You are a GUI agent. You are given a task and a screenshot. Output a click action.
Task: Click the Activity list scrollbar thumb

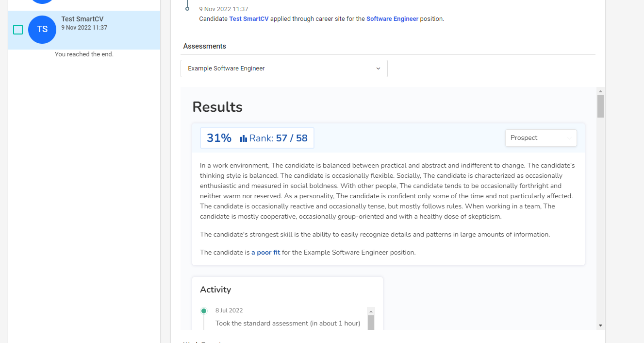(x=371, y=322)
